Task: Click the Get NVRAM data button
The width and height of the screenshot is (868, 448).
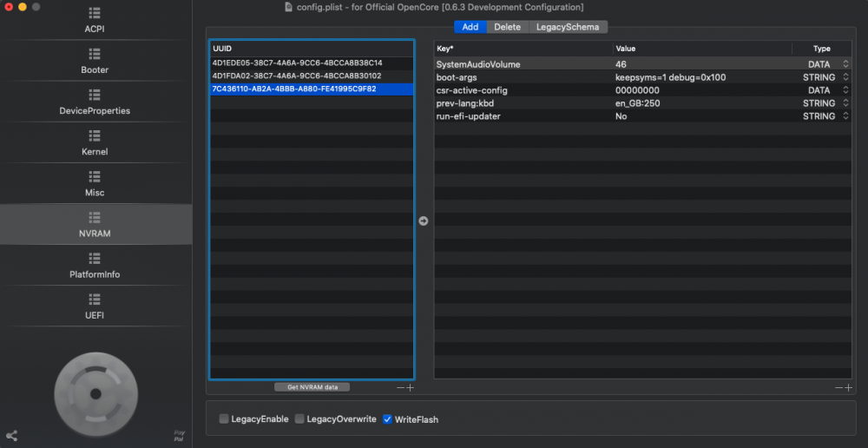Action: 312,387
